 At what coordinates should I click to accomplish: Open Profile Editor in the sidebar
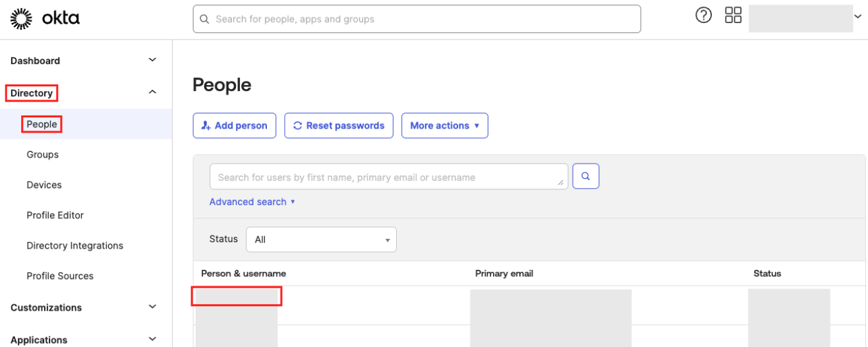[55, 215]
